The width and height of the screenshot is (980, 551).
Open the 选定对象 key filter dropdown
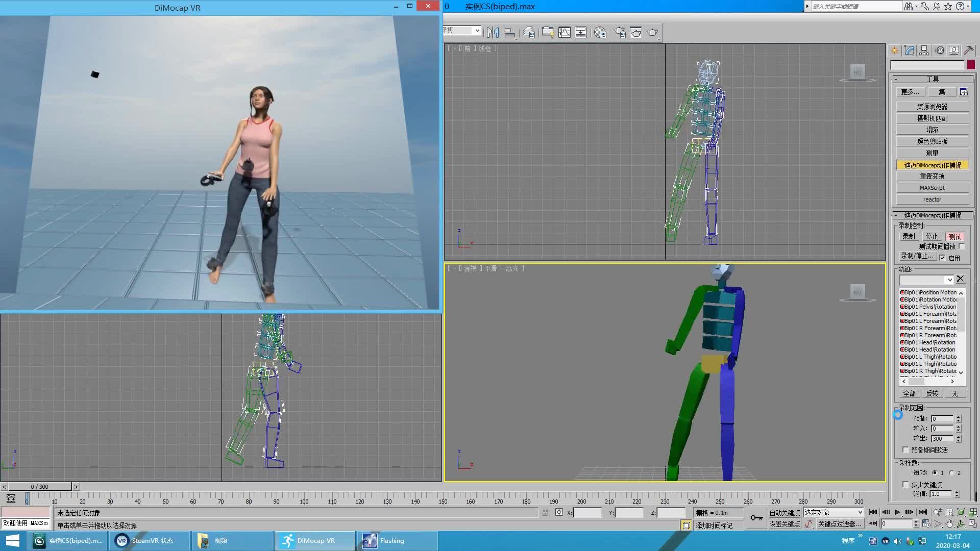click(834, 512)
